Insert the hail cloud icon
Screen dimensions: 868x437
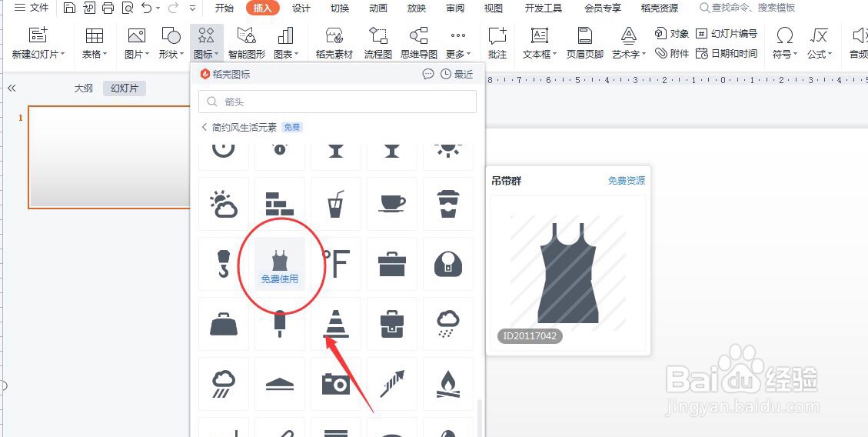pos(448,323)
